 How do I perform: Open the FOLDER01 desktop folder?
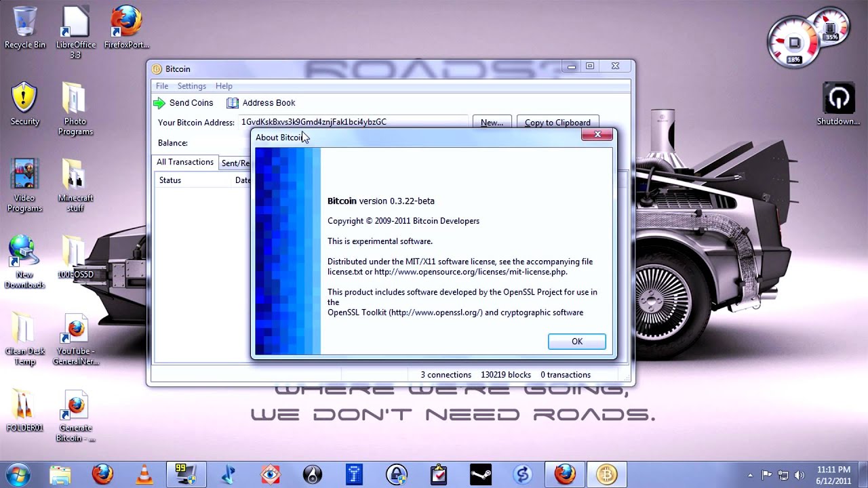click(25, 410)
